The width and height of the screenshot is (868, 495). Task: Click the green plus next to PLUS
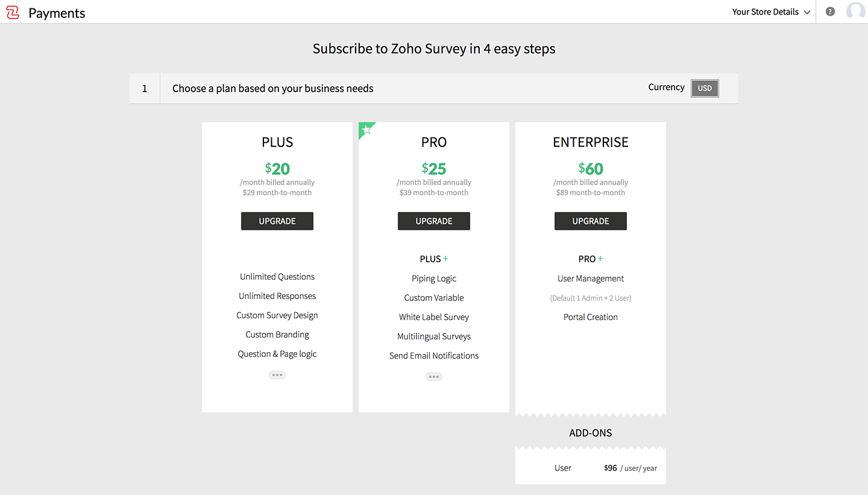point(446,259)
